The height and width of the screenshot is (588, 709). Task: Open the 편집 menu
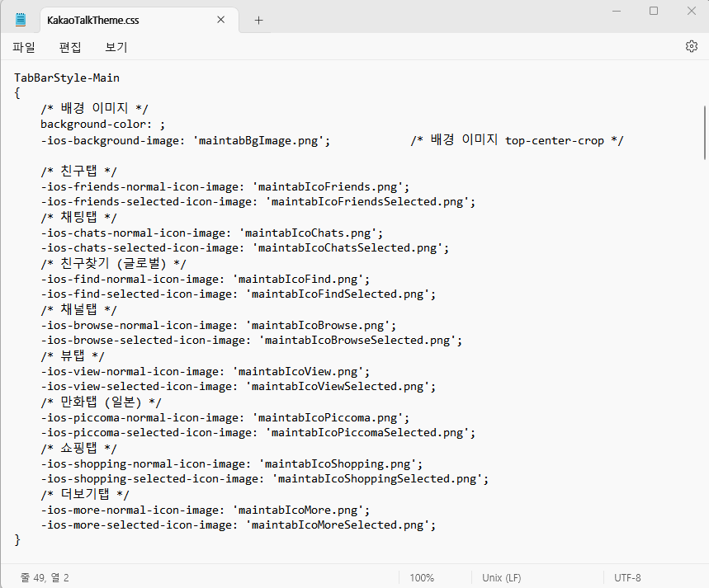click(70, 47)
